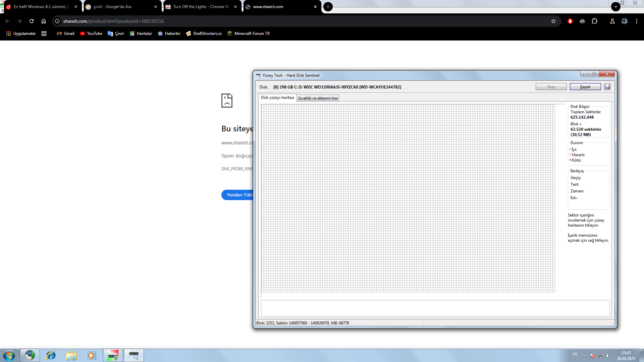
Task: Click the save icon in Hard Disk Sentinel
Action: [607, 87]
